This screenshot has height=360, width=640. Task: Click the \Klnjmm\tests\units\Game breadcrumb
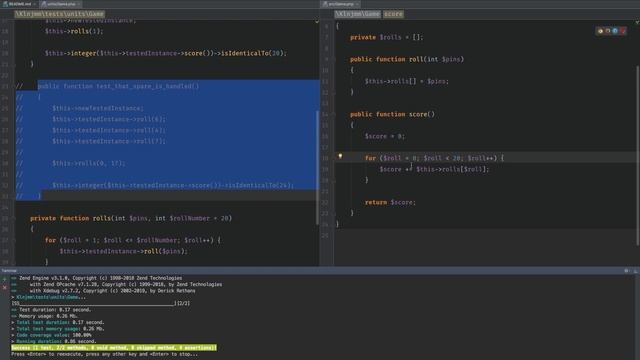[60, 14]
